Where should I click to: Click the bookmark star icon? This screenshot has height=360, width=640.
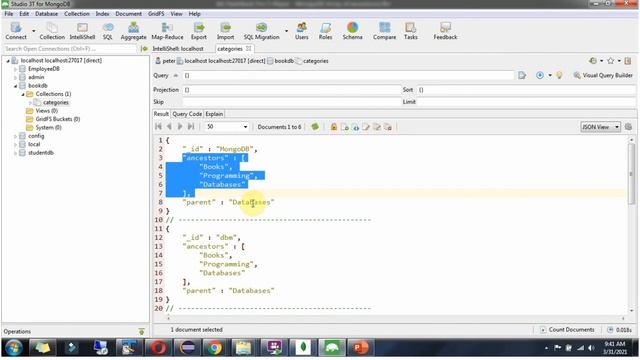point(611,61)
